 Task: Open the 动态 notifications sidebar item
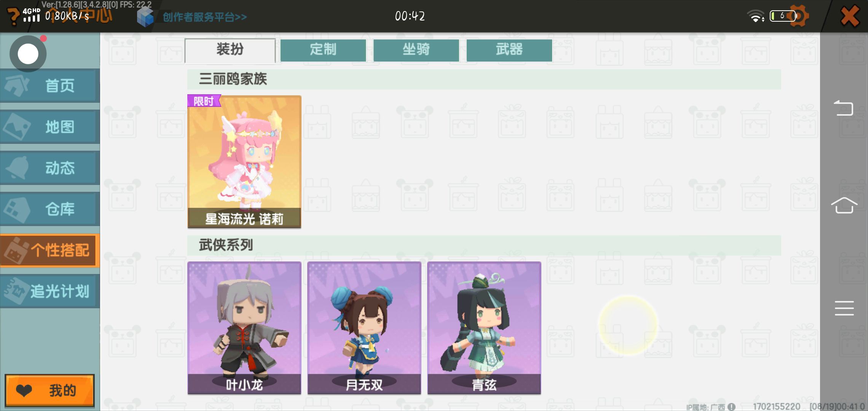pyautogui.click(x=50, y=168)
